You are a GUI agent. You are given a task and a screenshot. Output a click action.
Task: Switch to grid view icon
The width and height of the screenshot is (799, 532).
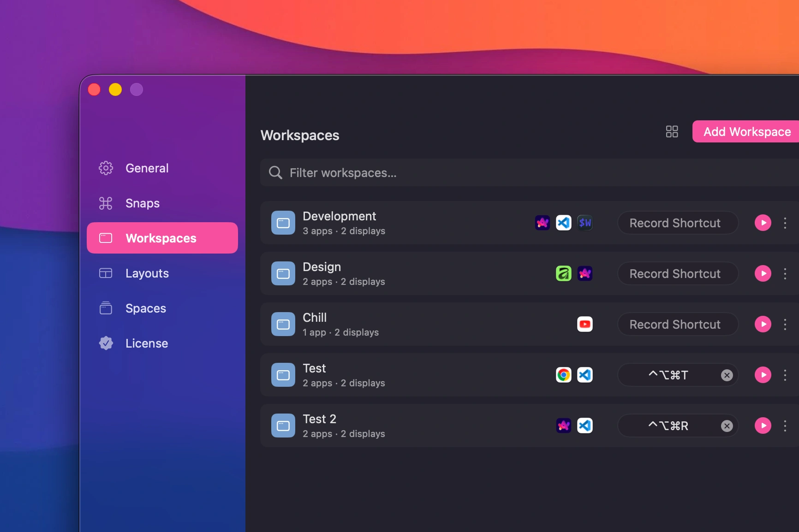point(672,132)
